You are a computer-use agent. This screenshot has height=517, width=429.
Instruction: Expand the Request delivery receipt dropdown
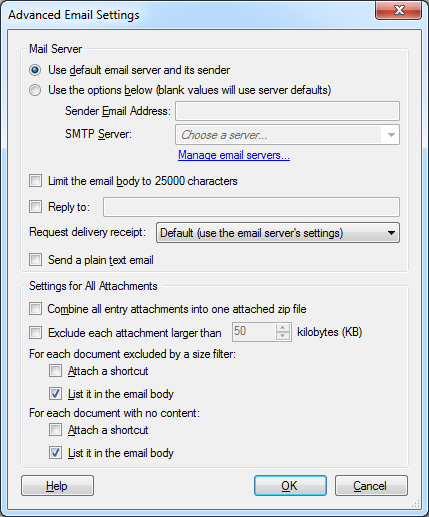(278, 233)
